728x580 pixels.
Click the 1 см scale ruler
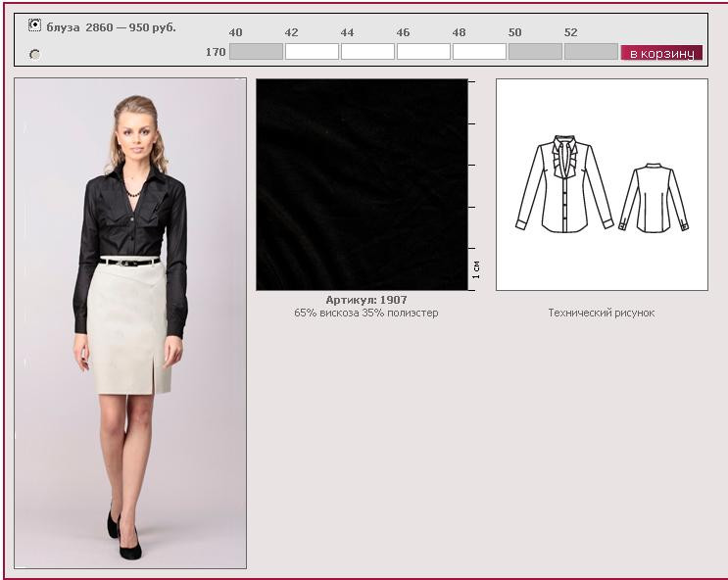point(475,186)
